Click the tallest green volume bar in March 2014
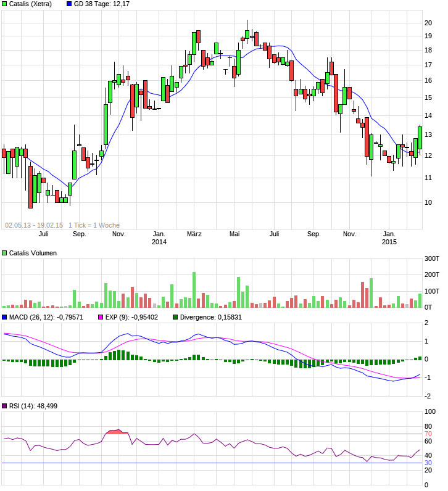Viewport: 448px width, 491px height. point(194,290)
